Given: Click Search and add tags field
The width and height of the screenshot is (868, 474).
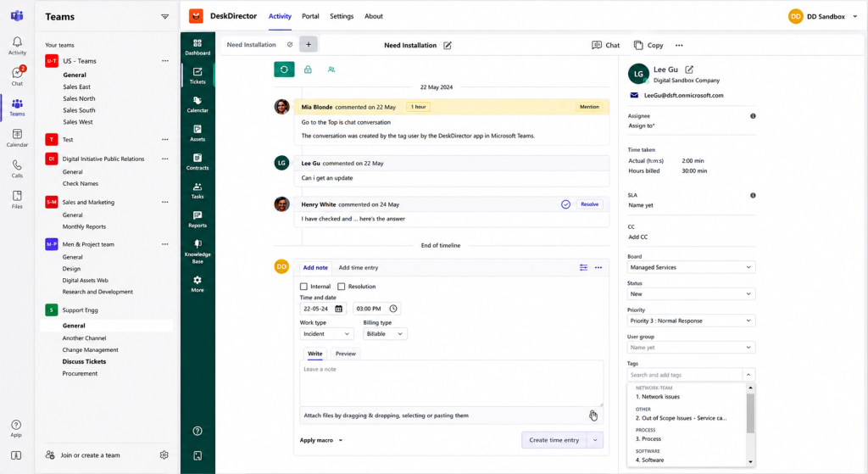Looking at the screenshot, I should pyautogui.click(x=684, y=375).
